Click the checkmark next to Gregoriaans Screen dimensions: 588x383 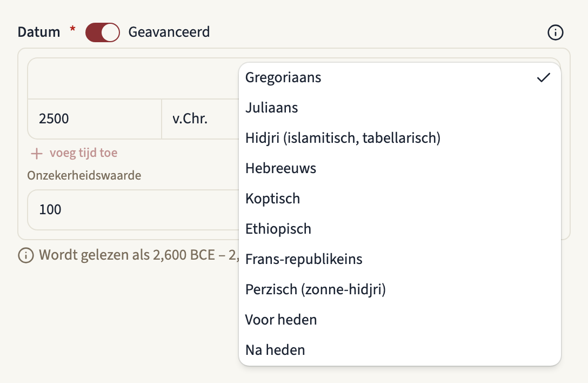point(543,78)
